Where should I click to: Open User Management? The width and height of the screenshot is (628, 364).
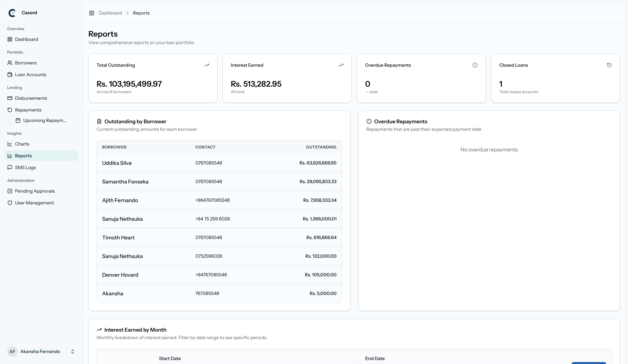tap(34, 203)
